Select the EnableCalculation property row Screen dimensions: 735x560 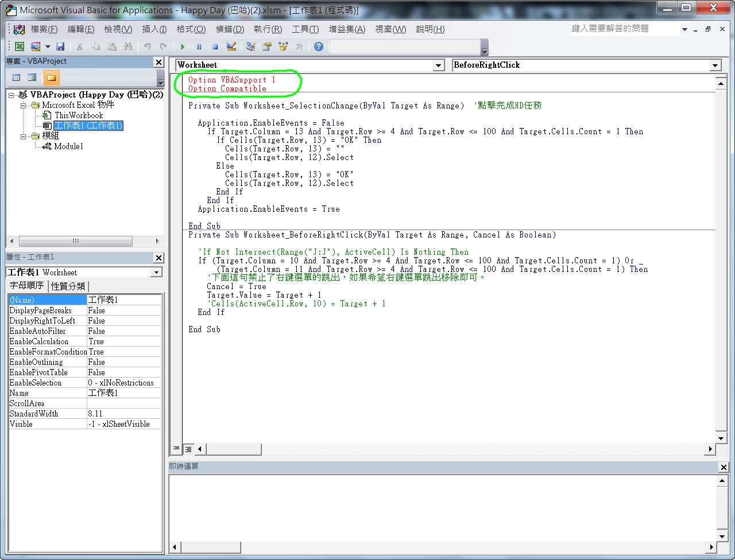[x=84, y=341]
